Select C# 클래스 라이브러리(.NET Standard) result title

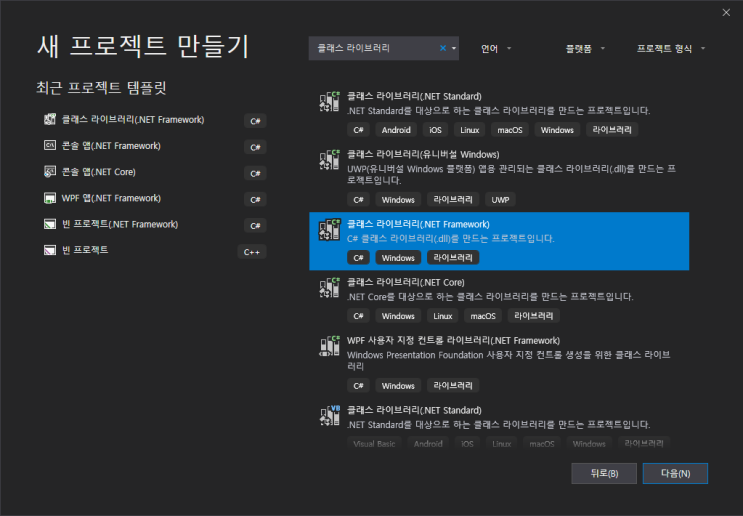[x=414, y=96]
